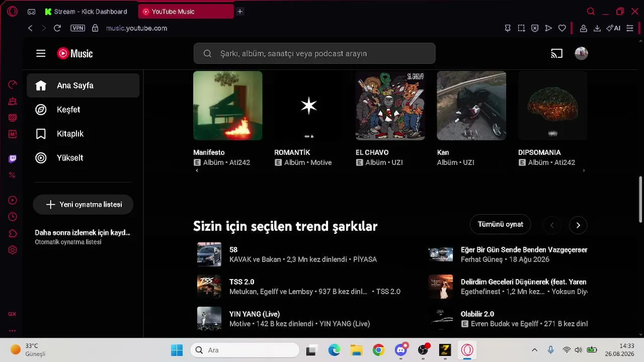
Task: Click the GX Corner icon in sidebar
Action: pyautogui.click(x=12, y=314)
